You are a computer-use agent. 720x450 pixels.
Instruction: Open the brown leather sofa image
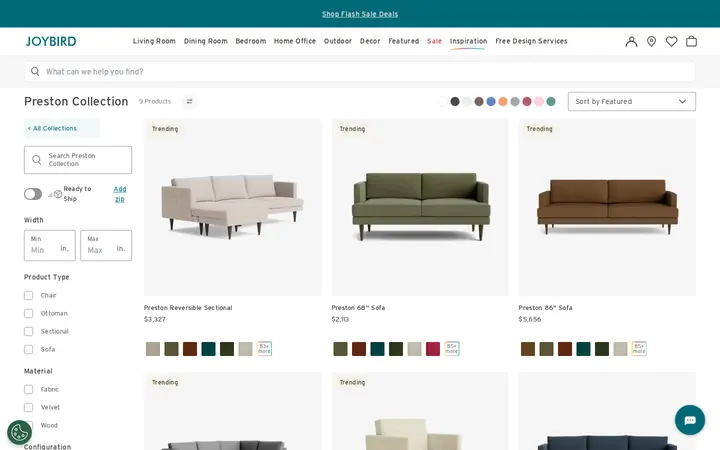[x=607, y=207]
